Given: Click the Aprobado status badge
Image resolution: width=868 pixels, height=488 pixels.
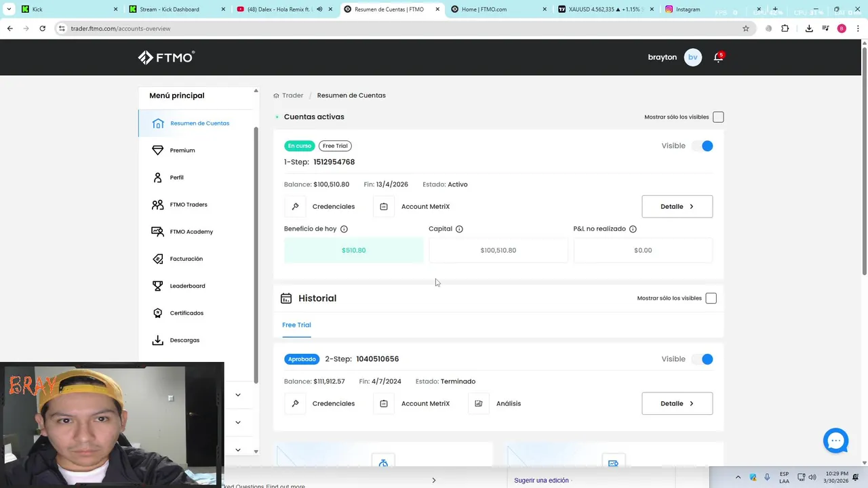Looking at the screenshot, I should tap(302, 359).
